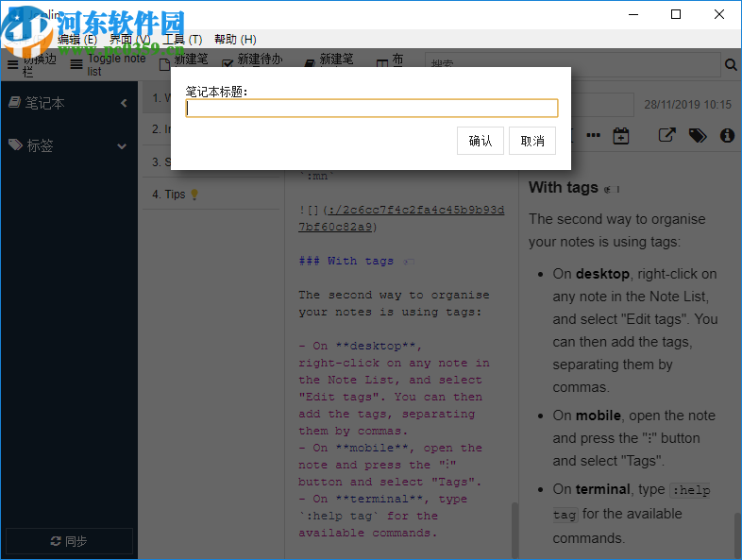Screen dimensions: 742x560
Task: Expand the 标签 tags section
Action: click(122, 146)
